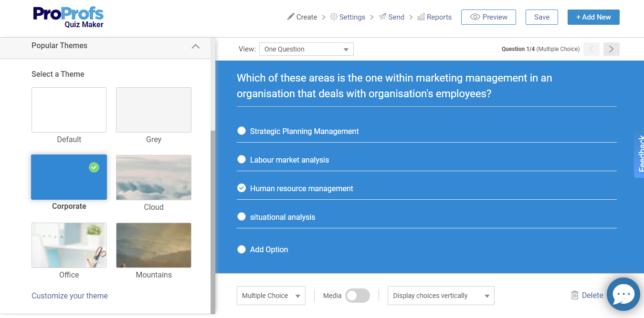Open the chat bubble in the corner
This screenshot has width=644, height=318.
click(x=623, y=294)
